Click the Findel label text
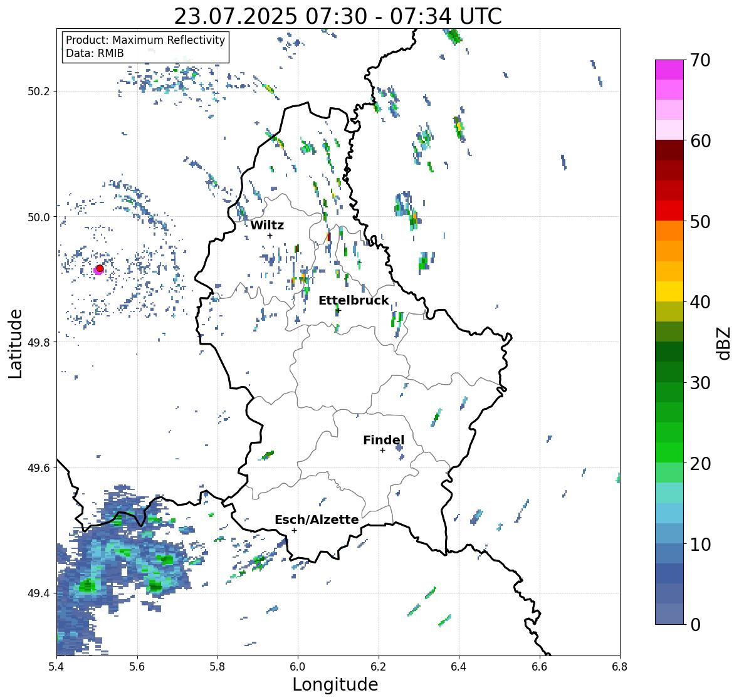The image size is (739, 700). (x=384, y=440)
